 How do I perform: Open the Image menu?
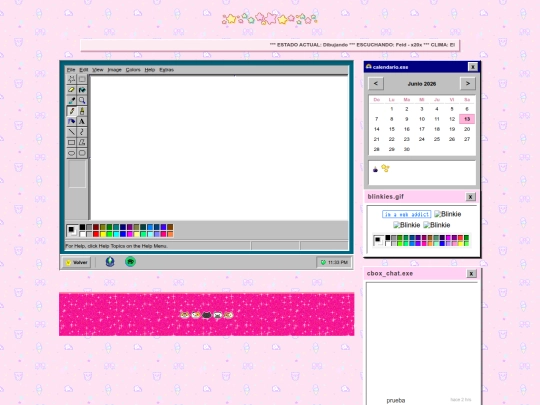[x=114, y=70]
